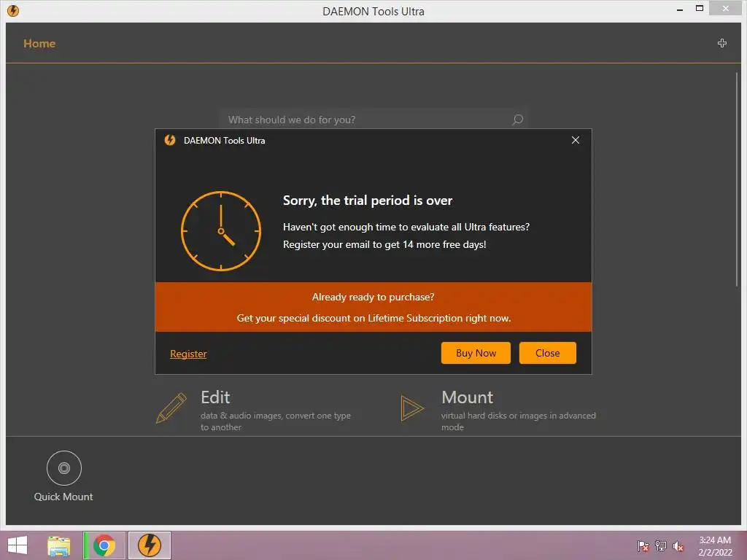This screenshot has height=560, width=747.
Task: Click the main window vertical scrollbar
Action: coord(737,179)
